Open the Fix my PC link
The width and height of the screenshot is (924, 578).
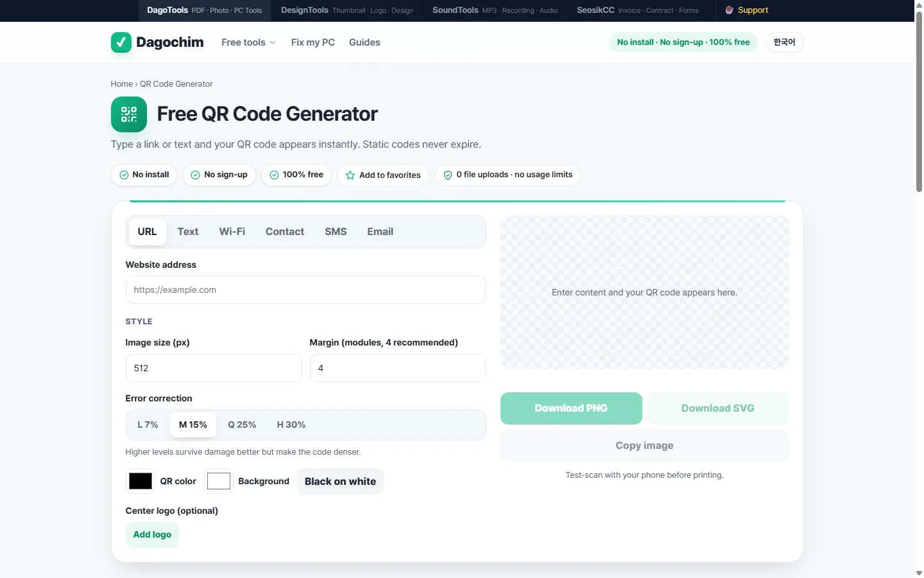click(313, 42)
